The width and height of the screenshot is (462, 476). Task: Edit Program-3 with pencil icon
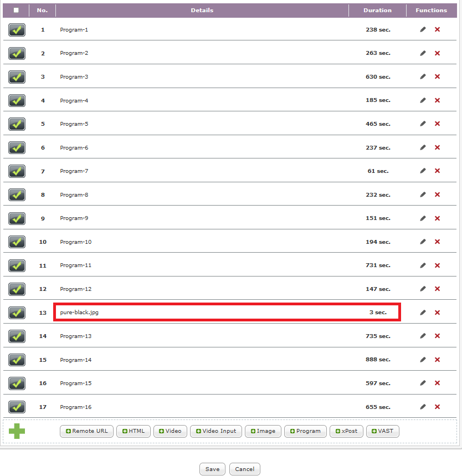(x=423, y=76)
